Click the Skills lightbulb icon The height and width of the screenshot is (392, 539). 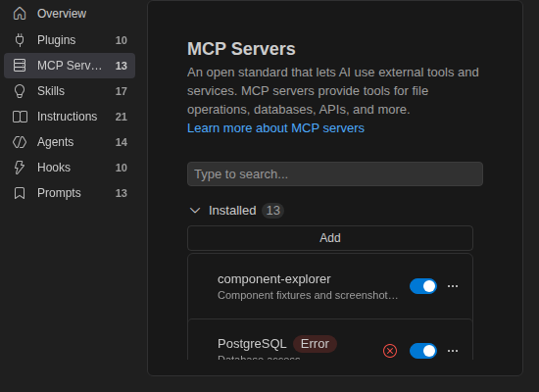pyautogui.click(x=20, y=91)
